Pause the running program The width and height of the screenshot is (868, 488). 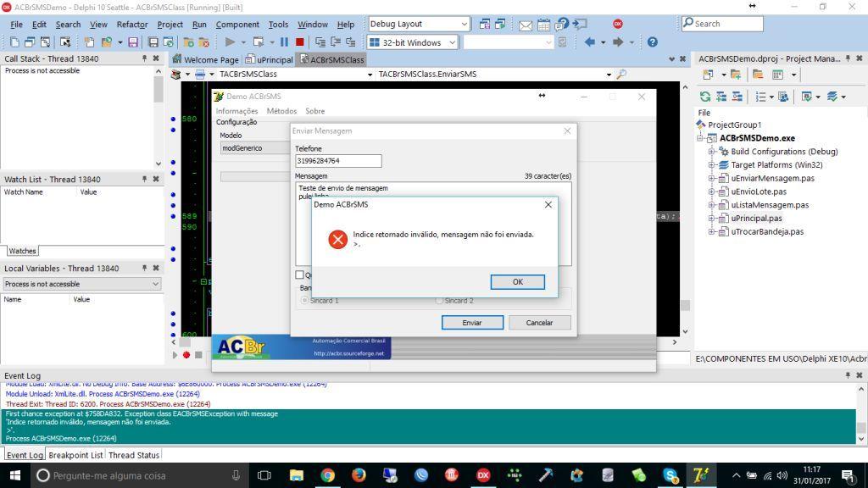tap(284, 42)
